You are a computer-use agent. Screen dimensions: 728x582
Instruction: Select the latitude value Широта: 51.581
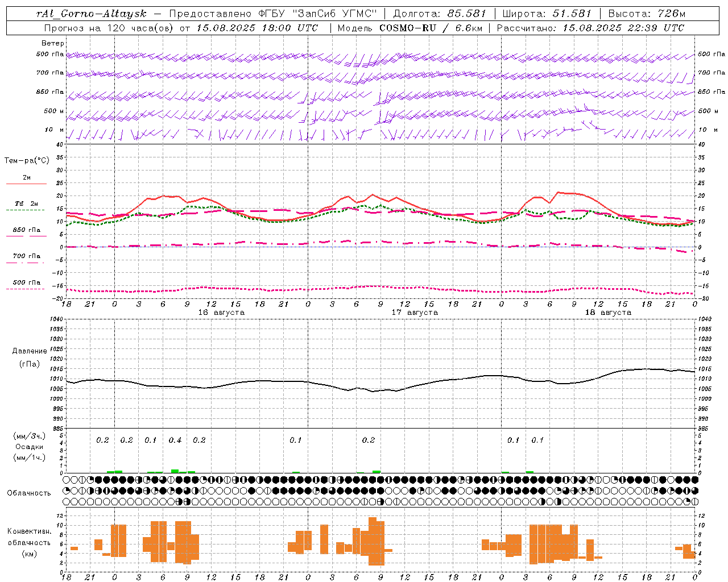(x=547, y=14)
